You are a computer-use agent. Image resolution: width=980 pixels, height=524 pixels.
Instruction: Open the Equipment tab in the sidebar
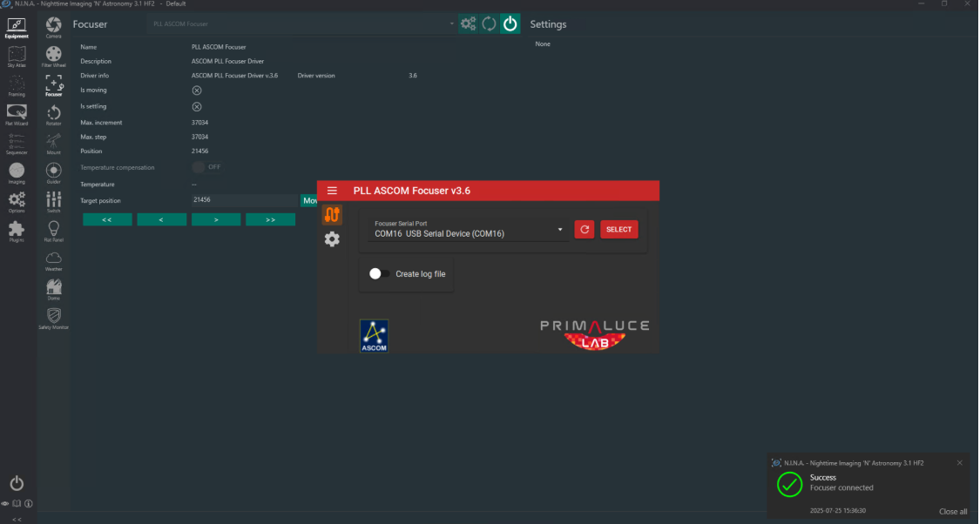(17, 29)
